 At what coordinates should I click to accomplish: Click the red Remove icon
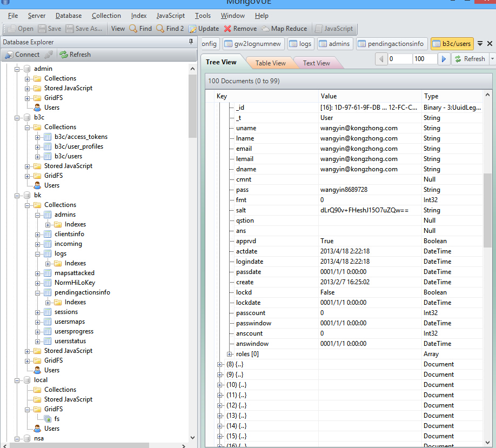[227, 29]
